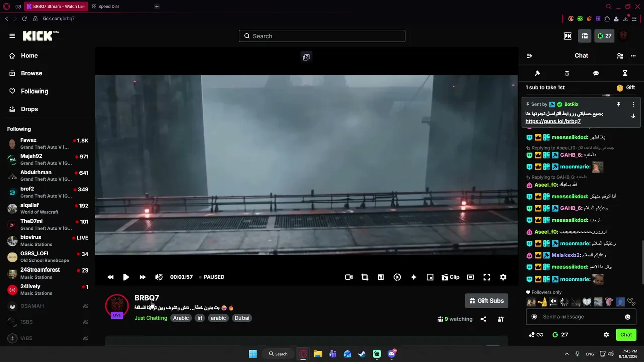
Task: Open the chat more options menu
Action: tap(633, 56)
